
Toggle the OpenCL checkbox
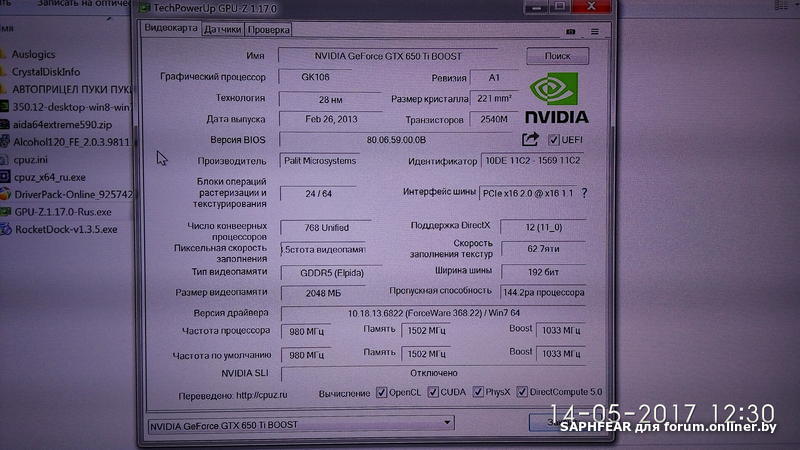pos(381,392)
